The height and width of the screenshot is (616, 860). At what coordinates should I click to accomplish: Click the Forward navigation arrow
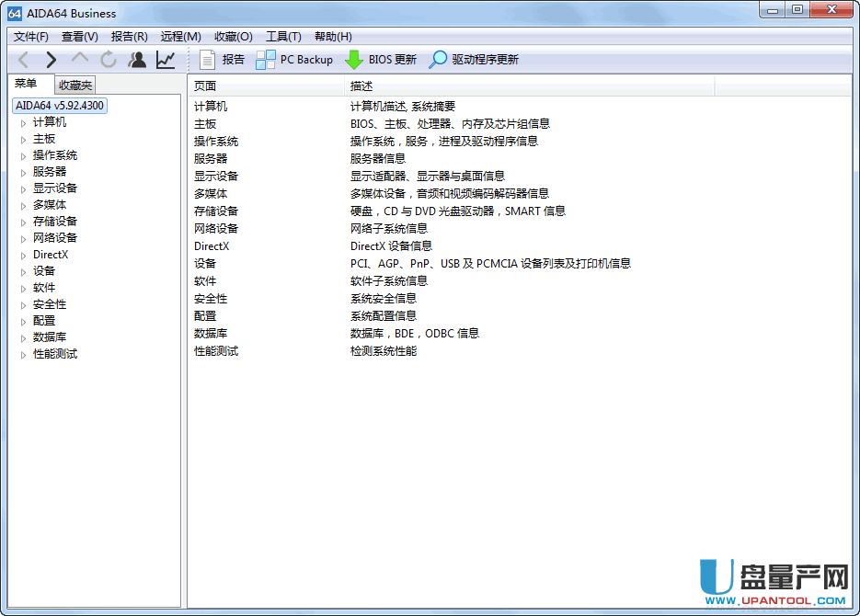[52, 60]
